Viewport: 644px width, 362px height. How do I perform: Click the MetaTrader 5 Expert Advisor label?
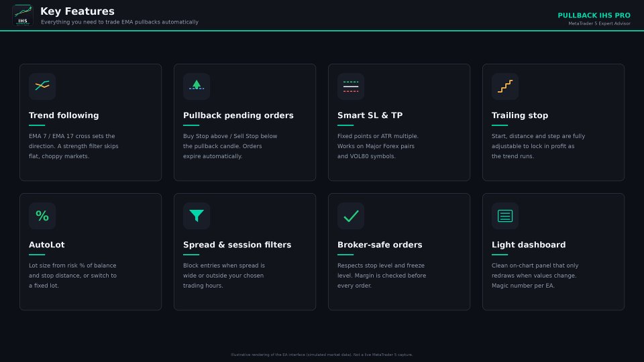click(599, 24)
